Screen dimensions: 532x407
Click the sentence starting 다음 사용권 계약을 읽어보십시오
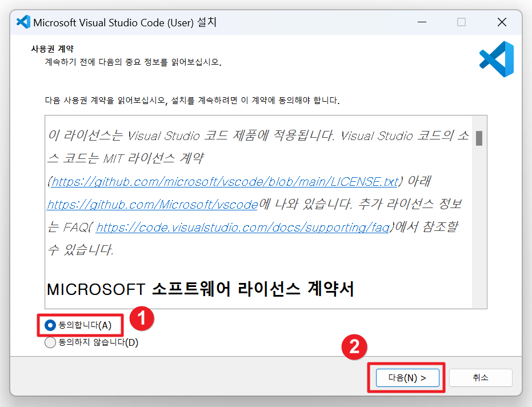(192, 101)
